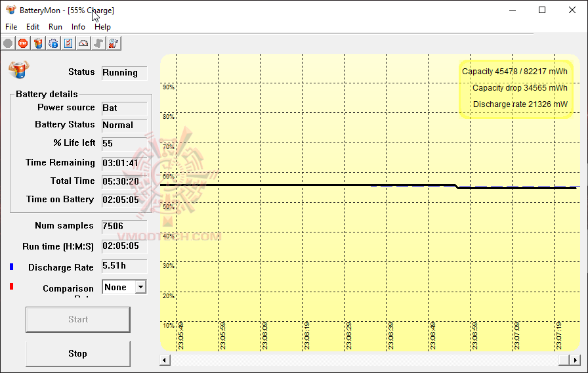The height and width of the screenshot is (373, 588).
Task: Click the Discharge Rate value 5.51h
Action: [124, 266]
